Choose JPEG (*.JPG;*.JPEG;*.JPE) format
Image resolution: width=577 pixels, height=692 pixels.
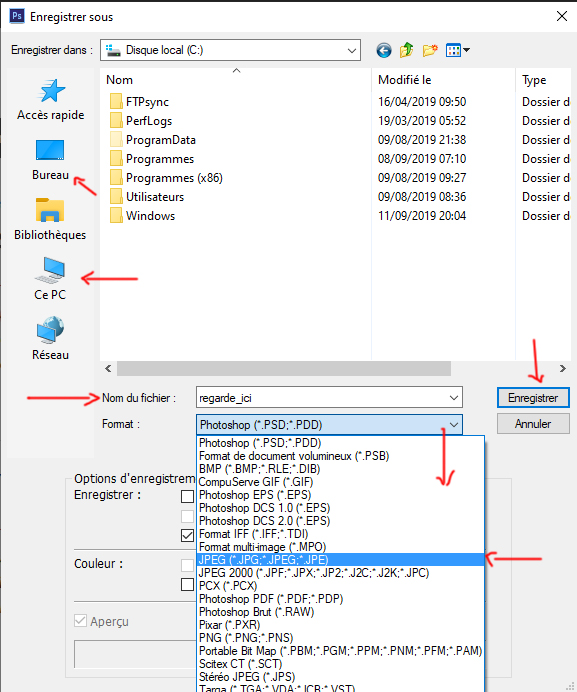coord(340,560)
